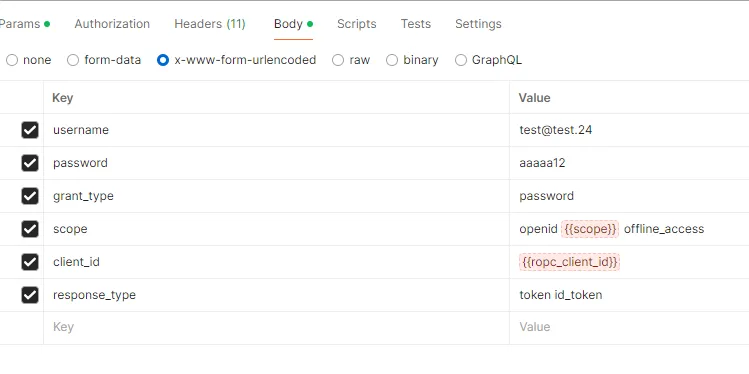Switch to the Authorization tab
This screenshot has width=749, height=374.
[x=112, y=24]
